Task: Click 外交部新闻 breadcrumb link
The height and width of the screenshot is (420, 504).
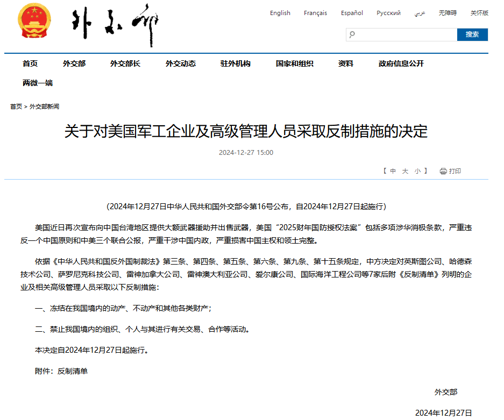Action: (x=44, y=106)
